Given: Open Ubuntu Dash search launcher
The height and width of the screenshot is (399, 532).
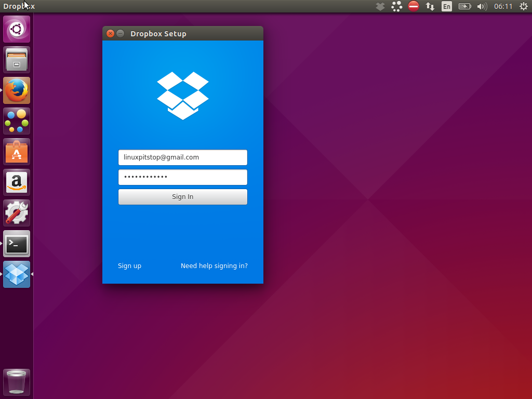Looking at the screenshot, I should click(17, 29).
